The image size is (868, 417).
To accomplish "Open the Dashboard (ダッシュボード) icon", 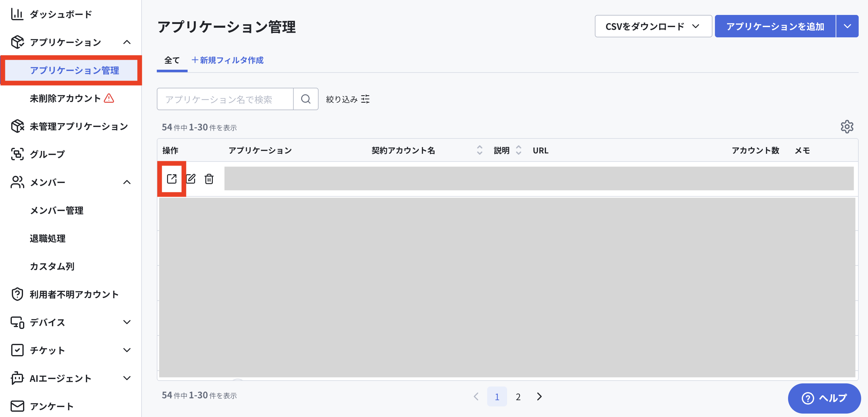I will (x=17, y=14).
